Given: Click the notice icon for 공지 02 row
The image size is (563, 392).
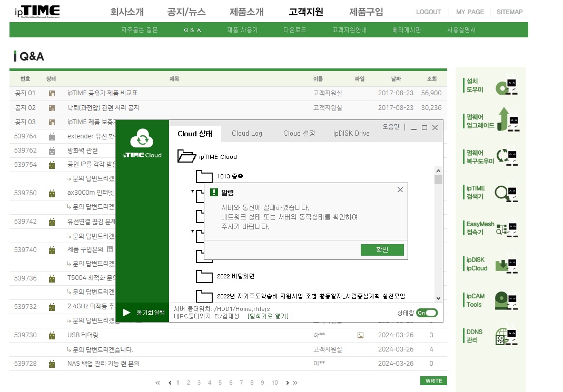Looking at the screenshot, I should pos(52,108).
